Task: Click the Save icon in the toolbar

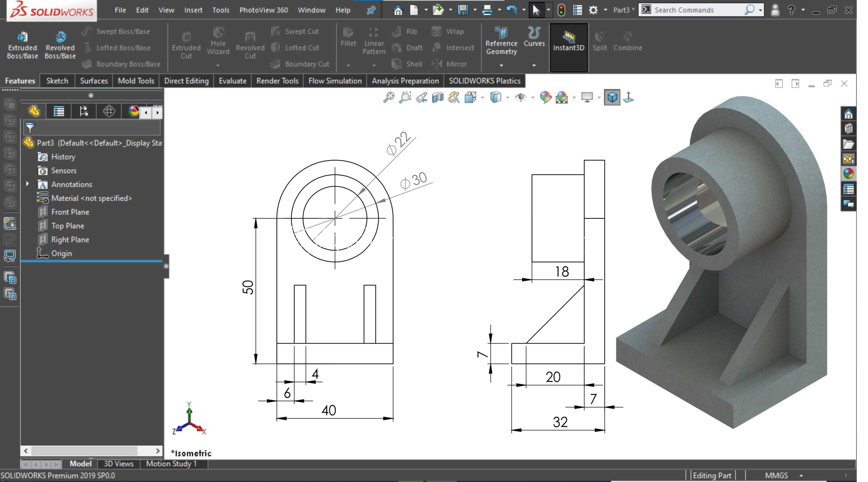Action: click(463, 10)
